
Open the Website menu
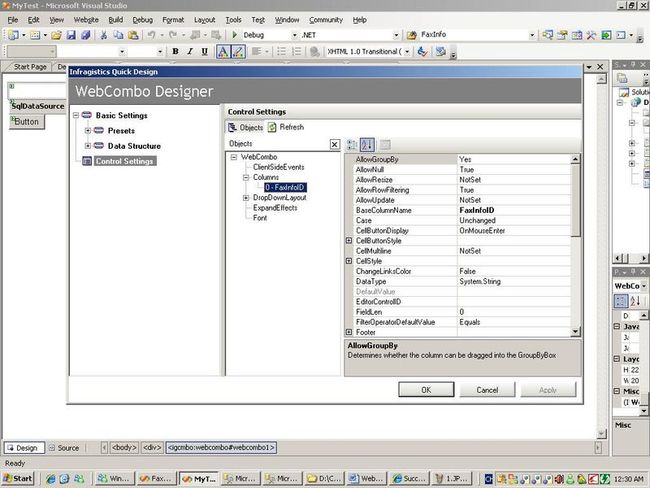click(86, 20)
